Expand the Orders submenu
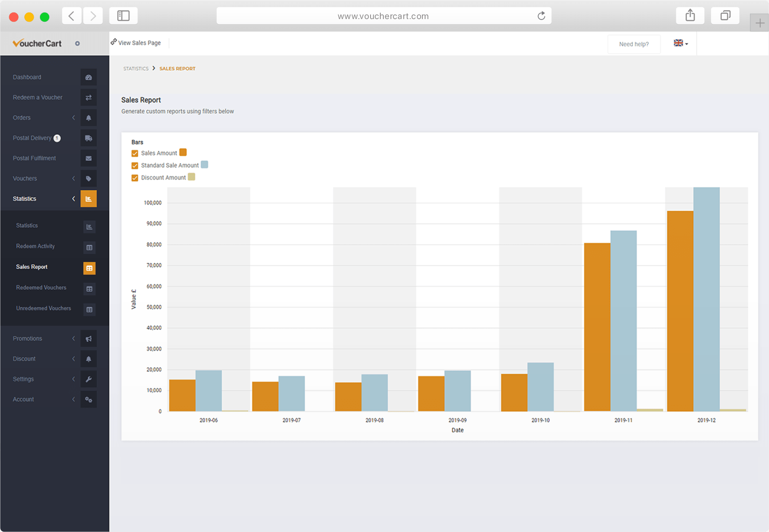 tap(74, 117)
